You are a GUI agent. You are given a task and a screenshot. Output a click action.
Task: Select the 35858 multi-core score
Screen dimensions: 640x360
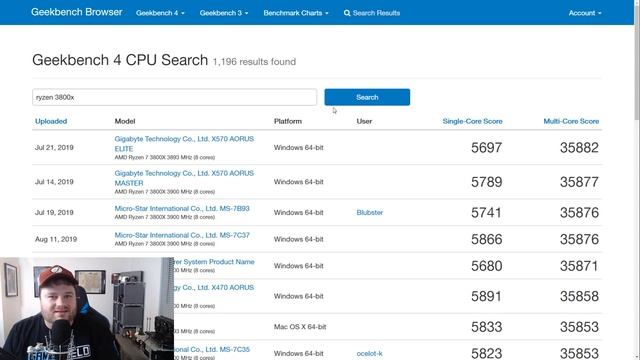pyautogui.click(x=579, y=296)
